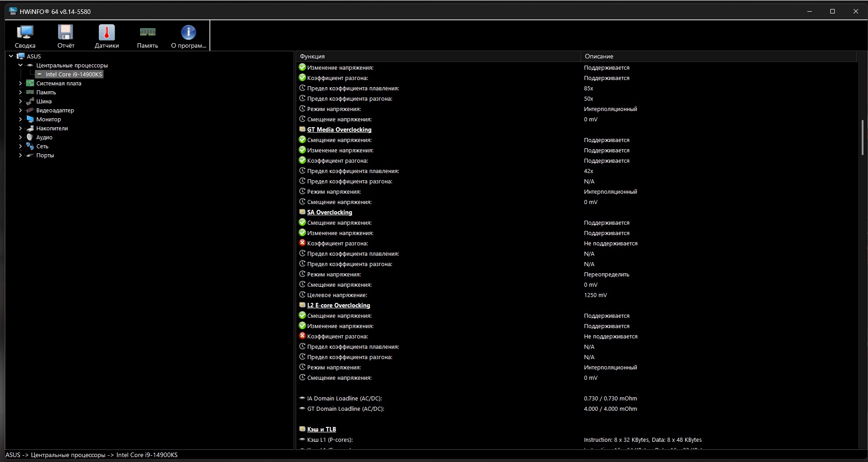Viewport: 868px width, 462px height.
Task: Click the SA Overclocking heading
Action: (330, 212)
